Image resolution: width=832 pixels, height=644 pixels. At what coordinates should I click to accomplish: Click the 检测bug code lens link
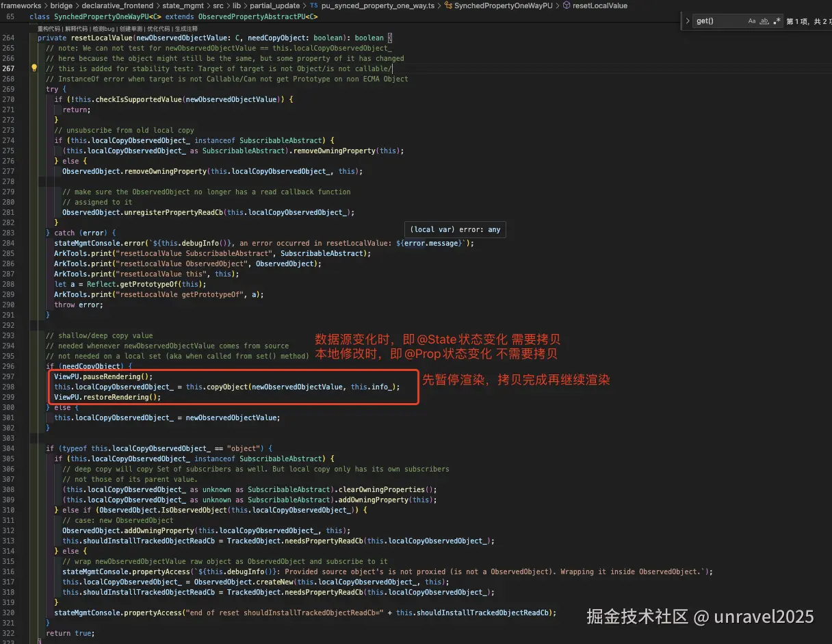103,29
